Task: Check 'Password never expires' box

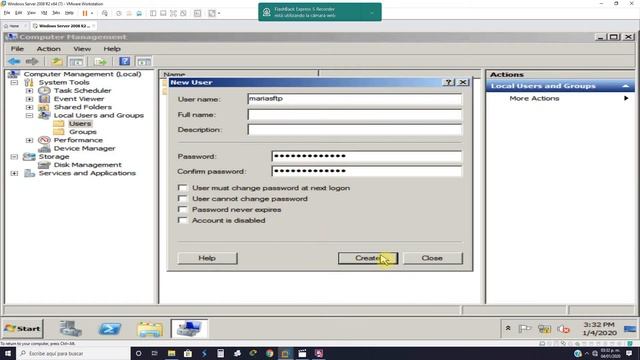Action: pyautogui.click(x=182, y=209)
